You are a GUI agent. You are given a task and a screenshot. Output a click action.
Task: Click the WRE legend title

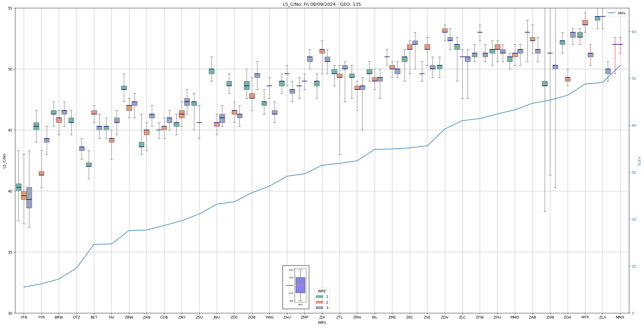pos(322,291)
